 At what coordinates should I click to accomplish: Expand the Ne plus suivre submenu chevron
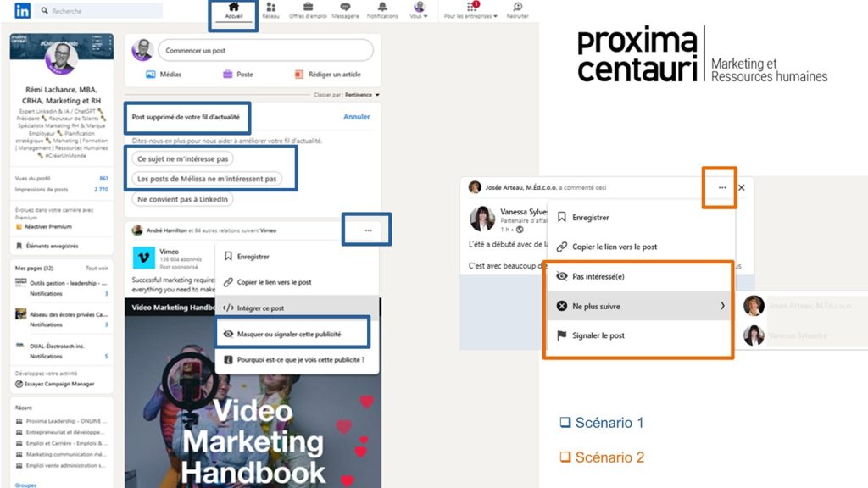tap(722, 305)
